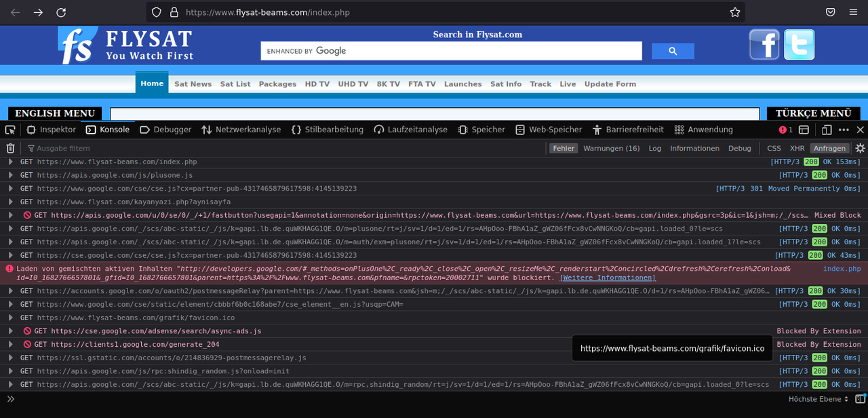
Task: Click the browser forward arrow
Action: [x=38, y=12]
